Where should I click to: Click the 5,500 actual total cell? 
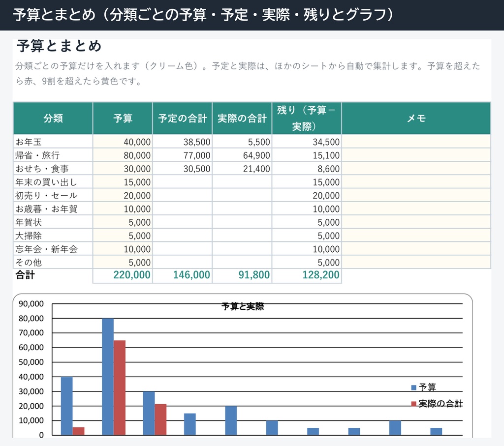tap(242, 142)
